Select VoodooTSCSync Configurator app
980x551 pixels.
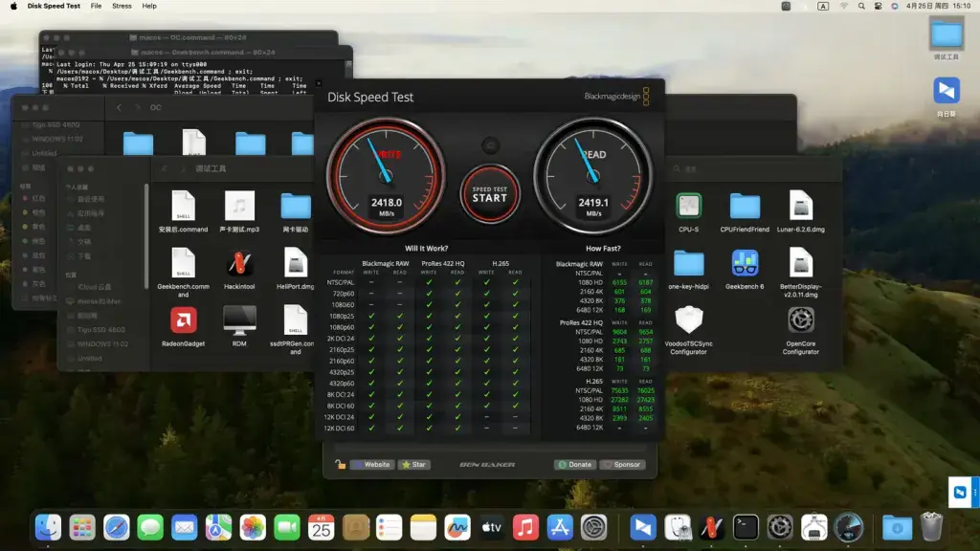click(689, 330)
